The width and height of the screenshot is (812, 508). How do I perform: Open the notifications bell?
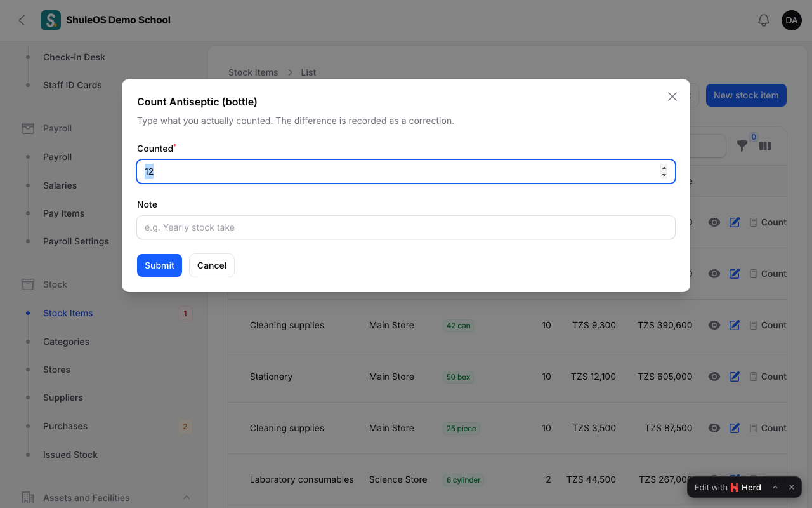tap(764, 20)
